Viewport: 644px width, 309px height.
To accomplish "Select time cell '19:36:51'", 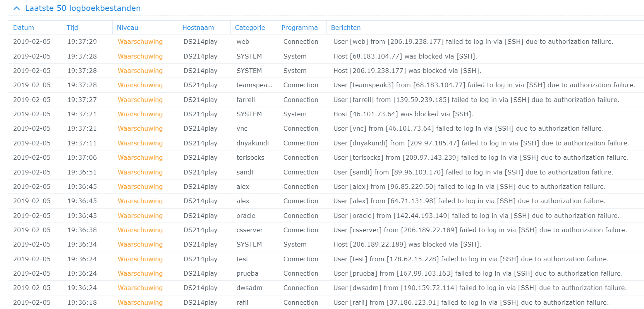I will click(x=82, y=172).
